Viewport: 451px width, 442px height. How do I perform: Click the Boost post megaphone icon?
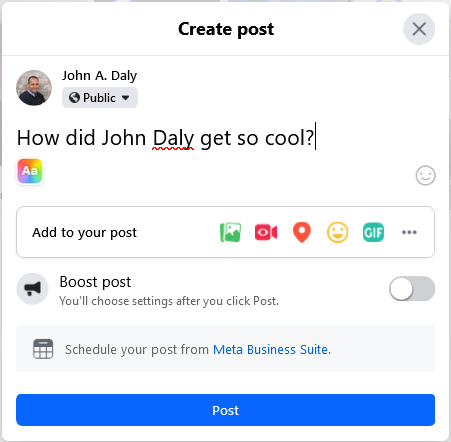[33, 289]
